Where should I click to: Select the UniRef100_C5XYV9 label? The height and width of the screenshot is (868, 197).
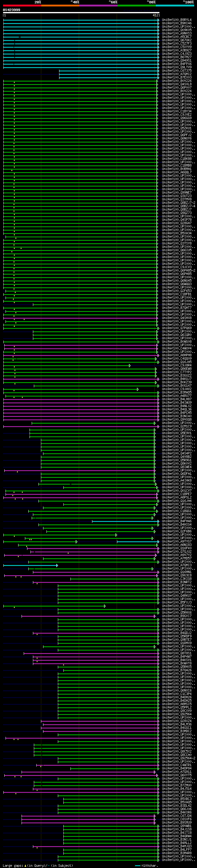point(177,47)
